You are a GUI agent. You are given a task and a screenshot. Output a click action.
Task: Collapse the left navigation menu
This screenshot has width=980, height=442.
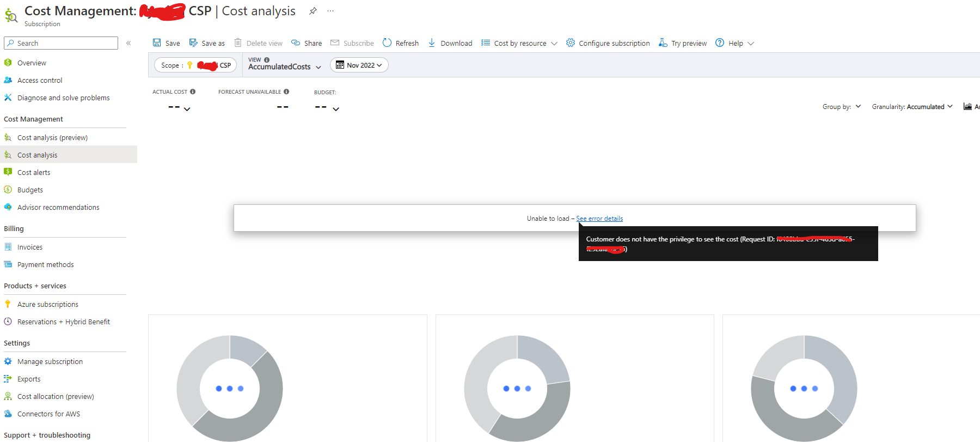[x=128, y=43]
